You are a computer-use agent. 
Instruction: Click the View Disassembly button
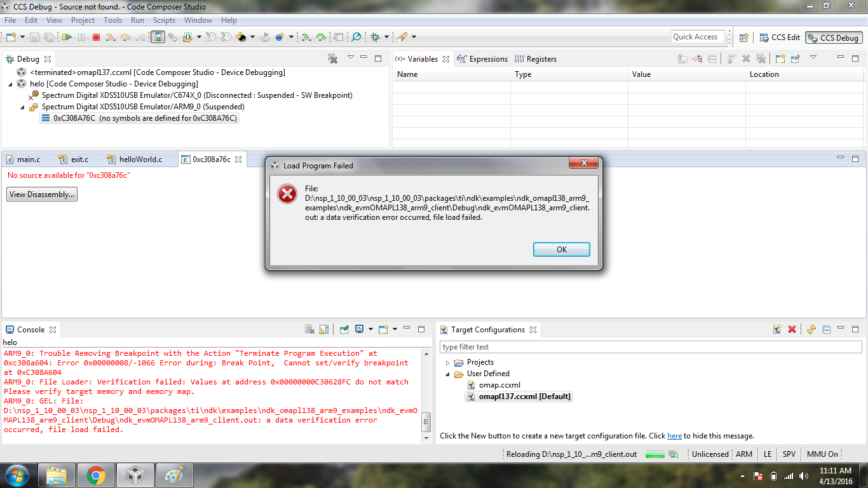click(41, 194)
